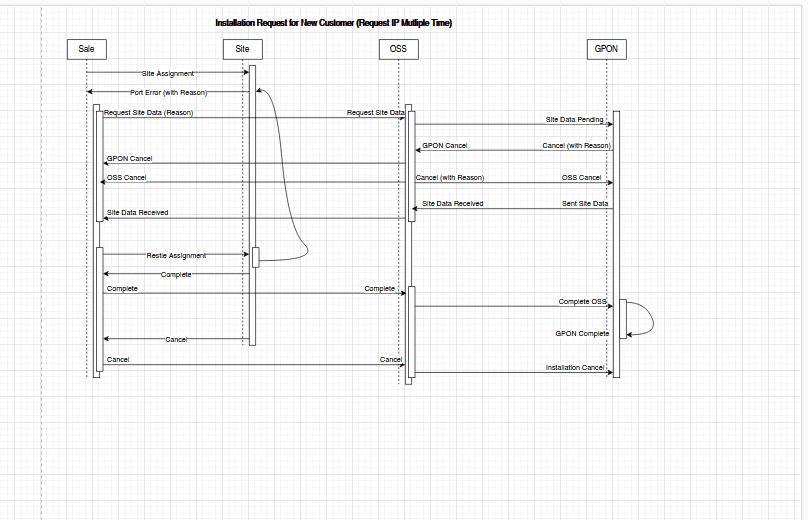
Task: Select the GPON Cancel label near OSS
Action: [x=445, y=146]
